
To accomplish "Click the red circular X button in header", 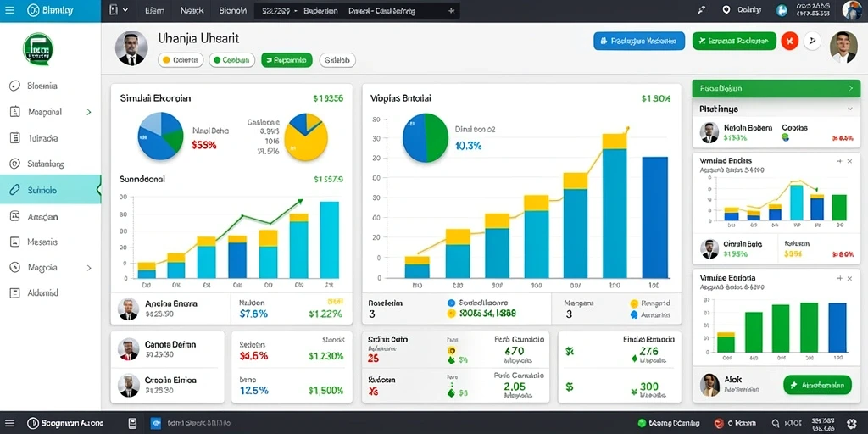I will coord(789,41).
